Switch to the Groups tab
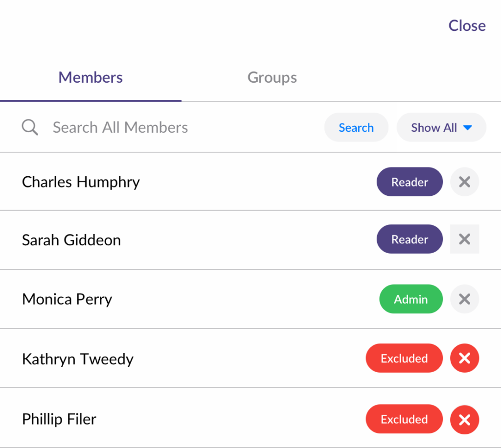 pyautogui.click(x=272, y=77)
